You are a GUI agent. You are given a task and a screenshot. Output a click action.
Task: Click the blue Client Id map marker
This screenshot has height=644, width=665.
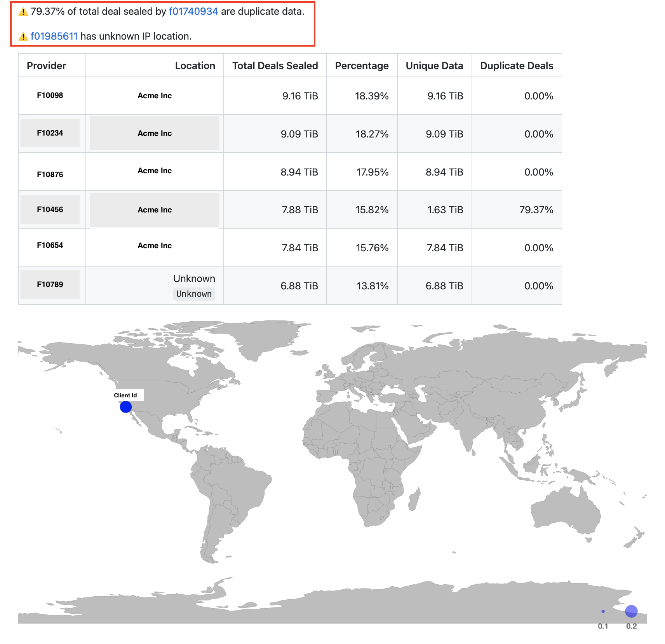(x=126, y=407)
